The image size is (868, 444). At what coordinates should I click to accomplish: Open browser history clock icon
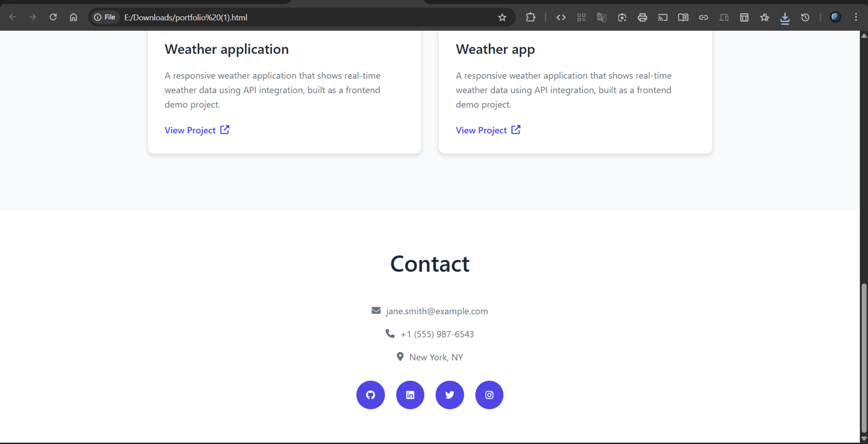805,17
